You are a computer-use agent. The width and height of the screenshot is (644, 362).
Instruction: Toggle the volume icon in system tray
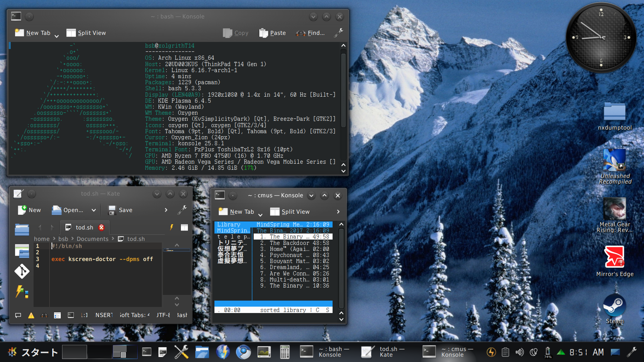pyautogui.click(x=519, y=352)
